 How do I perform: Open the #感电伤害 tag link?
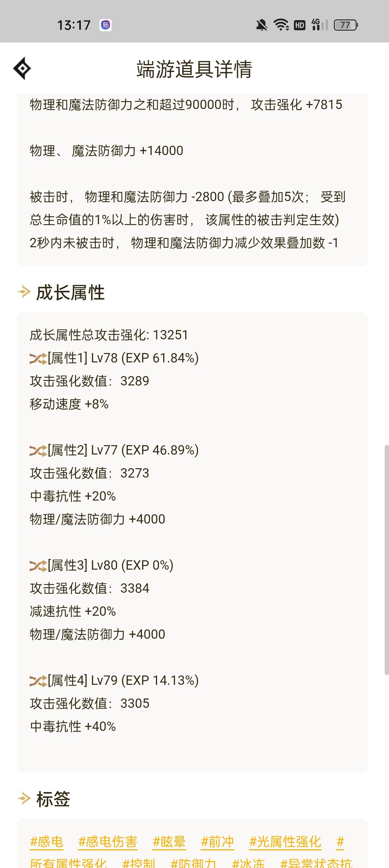click(108, 842)
